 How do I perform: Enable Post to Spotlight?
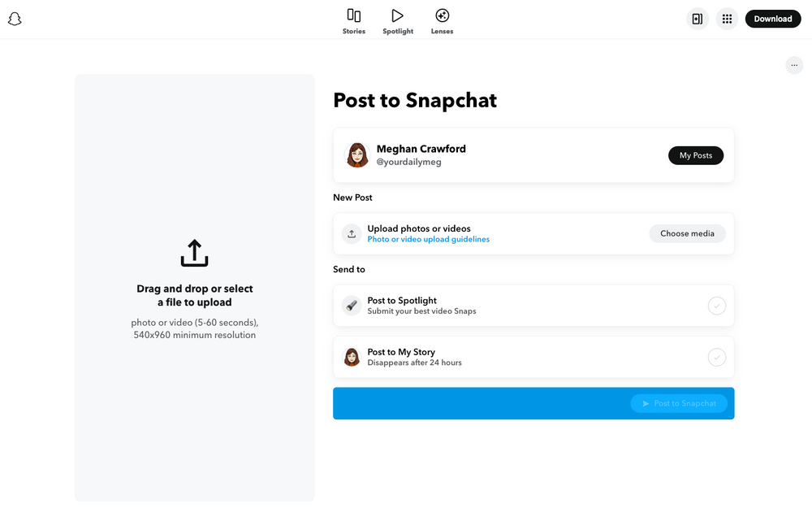point(717,306)
